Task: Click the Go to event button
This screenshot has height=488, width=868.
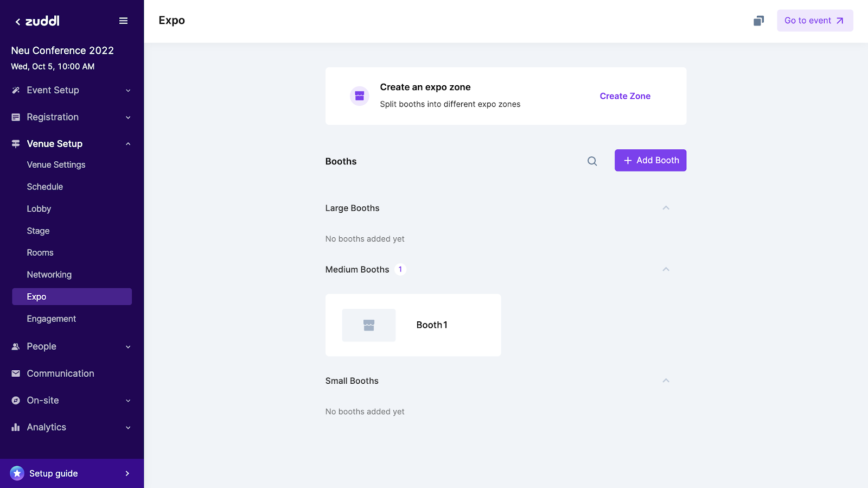Action: point(814,21)
